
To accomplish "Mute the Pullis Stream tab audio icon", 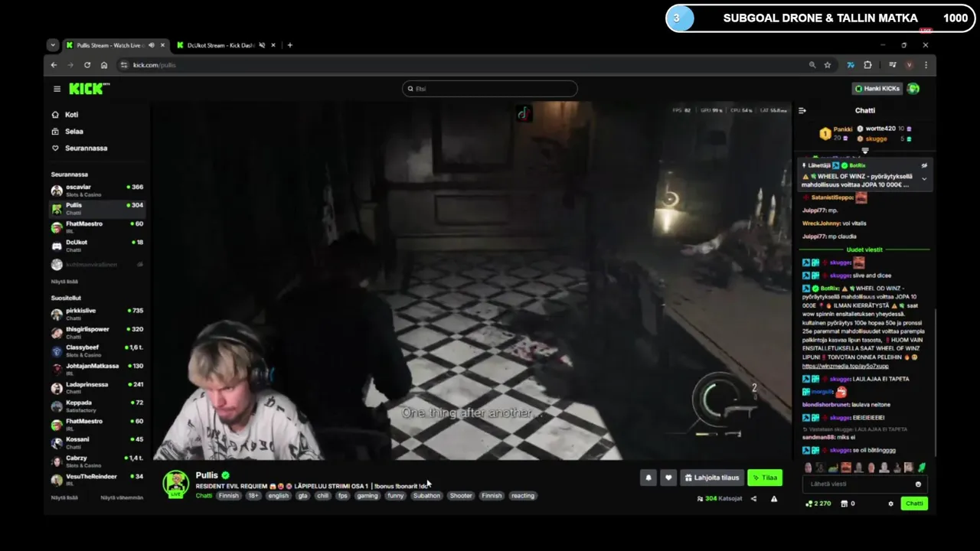I will (x=151, y=45).
